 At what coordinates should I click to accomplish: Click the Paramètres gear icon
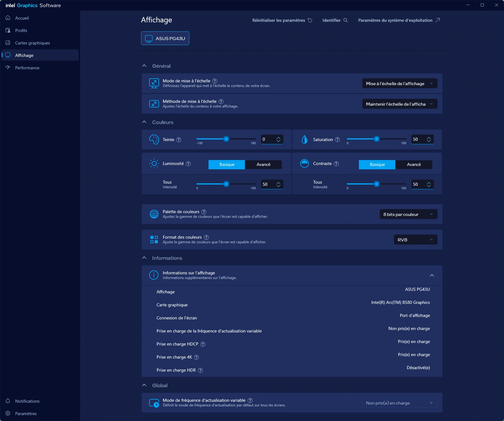click(8, 413)
